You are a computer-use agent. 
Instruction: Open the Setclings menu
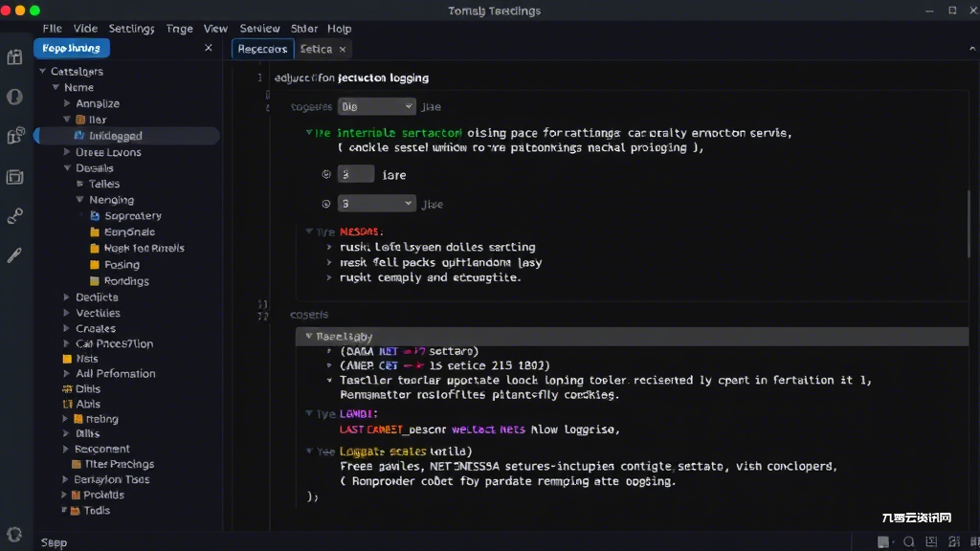pos(131,29)
